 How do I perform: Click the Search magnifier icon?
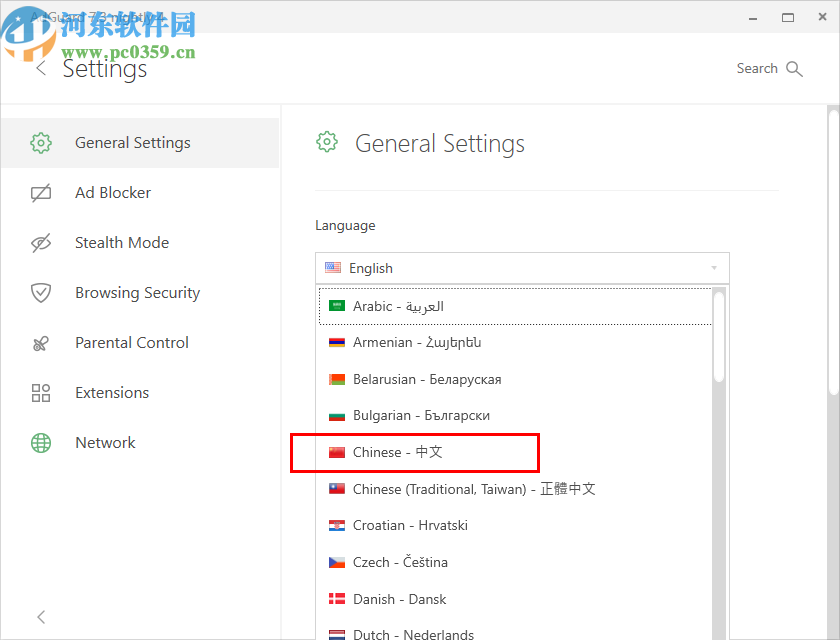click(796, 68)
